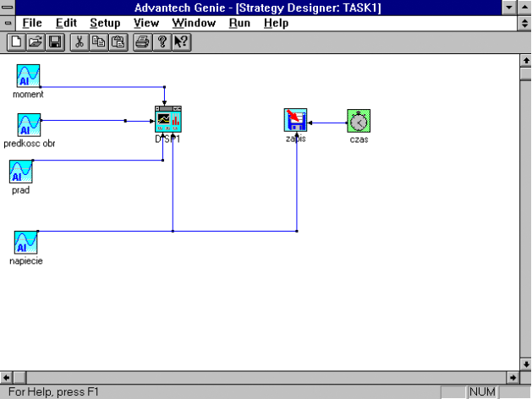
Task: Select the 'prad' analog input block
Action: [21, 172]
